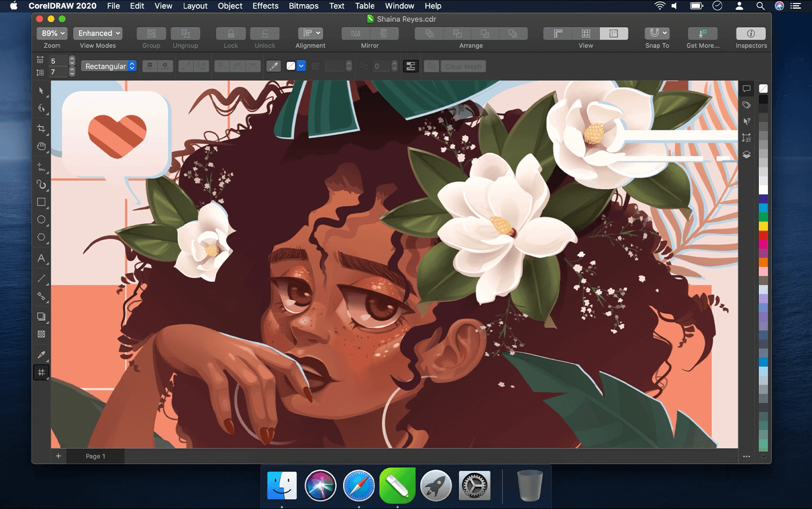This screenshot has width=812, height=509.
Task: Toggle the first View layout button
Action: pos(558,34)
